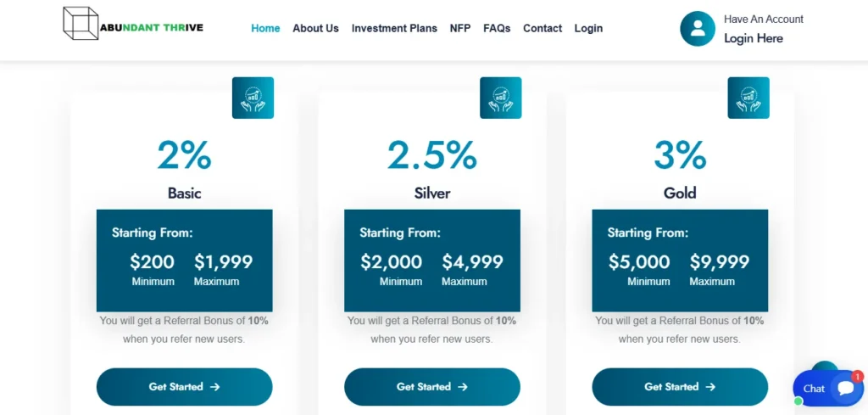Get Started with the Gold plan
Image resolution: width=868 pixels, height=415 pixels.
[x=680, y=387]
